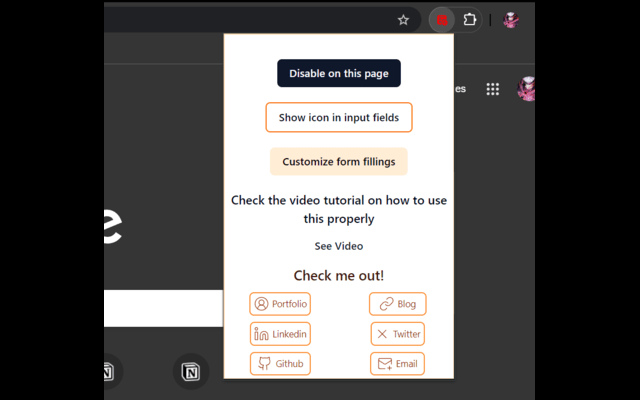Click the Google search input box
Screen dimensions: 640x400
163,308
